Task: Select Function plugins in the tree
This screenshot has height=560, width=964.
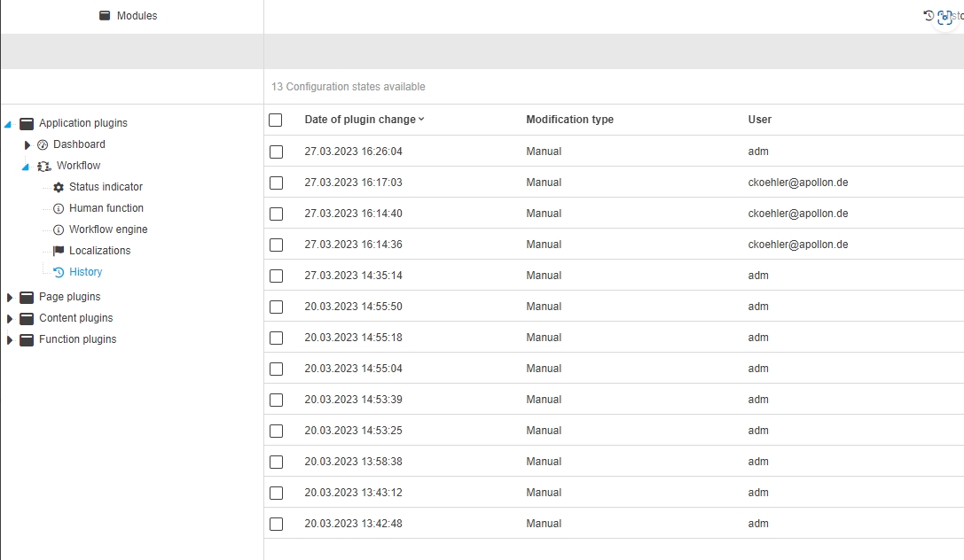Action: [77, 339]
